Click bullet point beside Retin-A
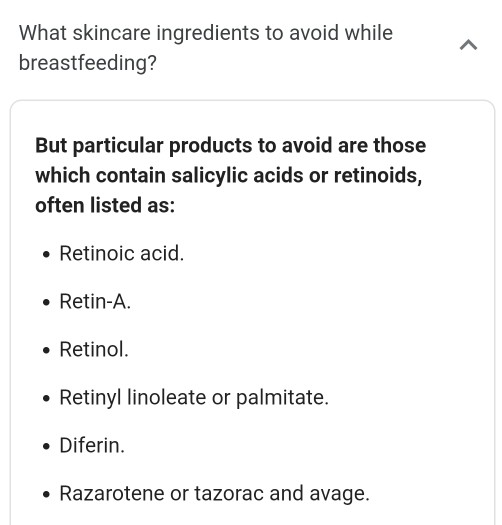502x525 pixels. pyautogui.click(x=47, y=303)
